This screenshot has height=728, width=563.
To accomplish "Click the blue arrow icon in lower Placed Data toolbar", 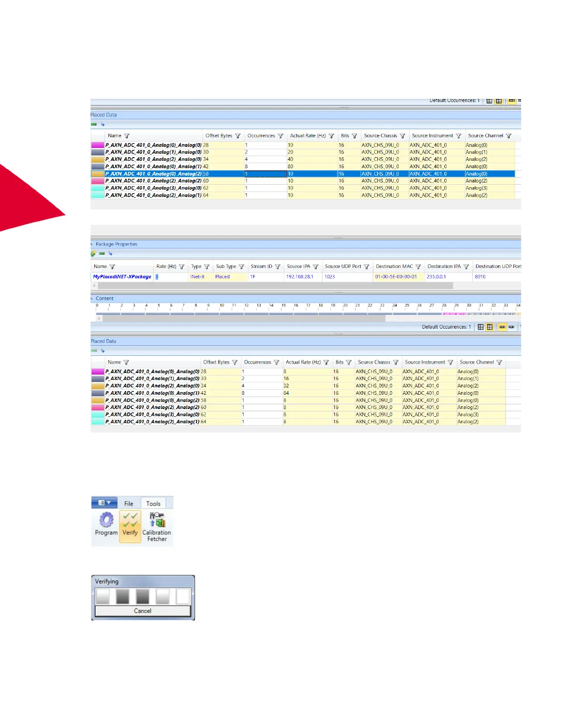I will click(x=103, y=351).
